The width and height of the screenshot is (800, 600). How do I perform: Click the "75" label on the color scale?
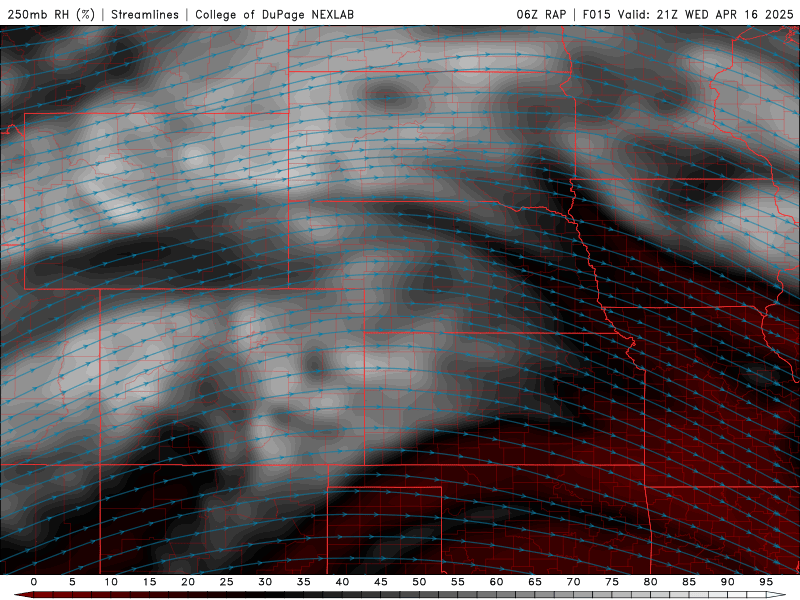point(612,582)
